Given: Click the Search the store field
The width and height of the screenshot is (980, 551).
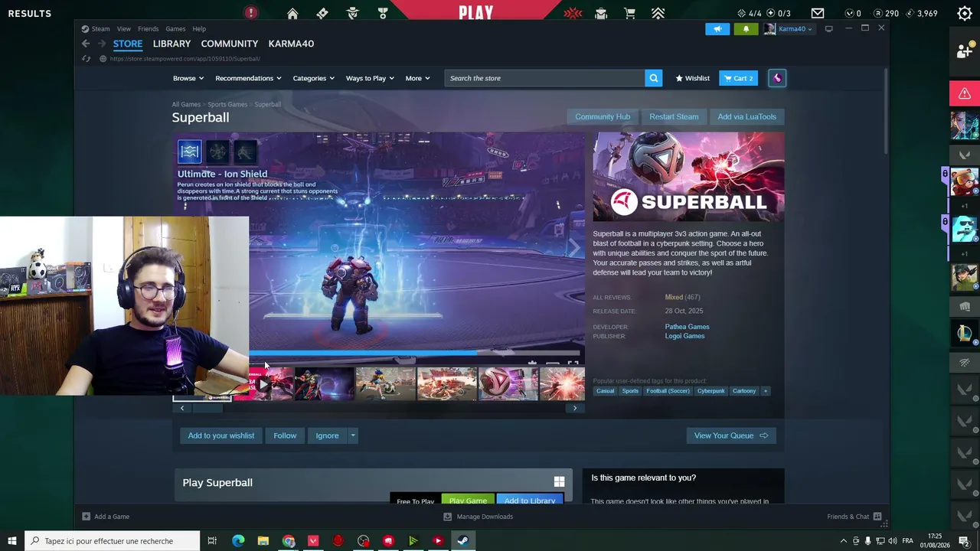Looking at the screenshot, I should pos(544,78).
